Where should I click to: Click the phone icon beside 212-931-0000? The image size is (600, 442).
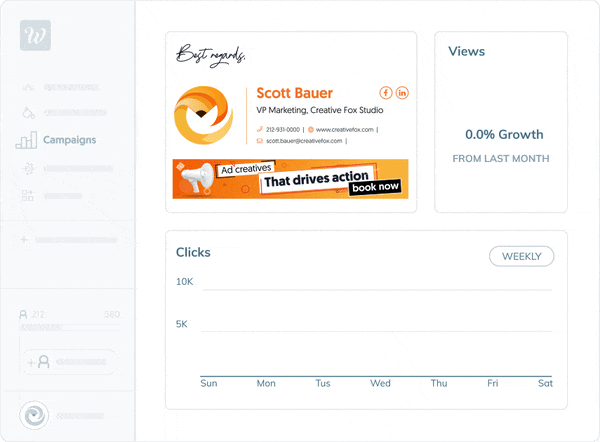[x=259, y=130]
